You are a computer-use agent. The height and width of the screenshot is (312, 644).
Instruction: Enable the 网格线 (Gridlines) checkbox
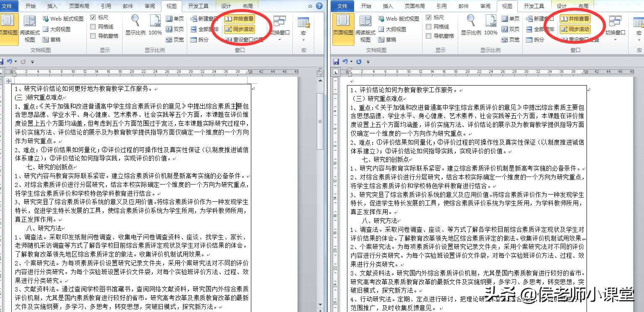pos(93,26)
